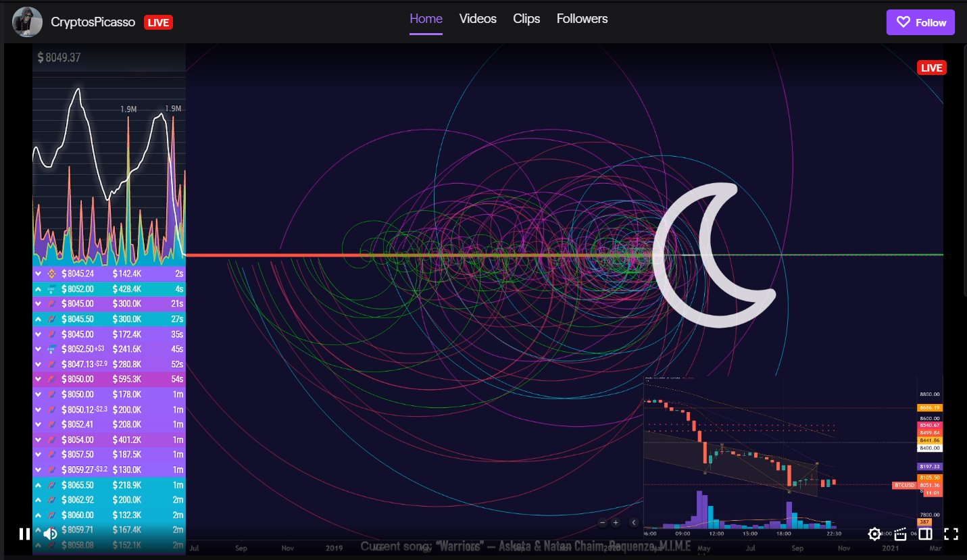Open the player settings gear
Image resolution: width=967 pixels, height=560 pixels.
pyautogui.click(x=874, y=534)
